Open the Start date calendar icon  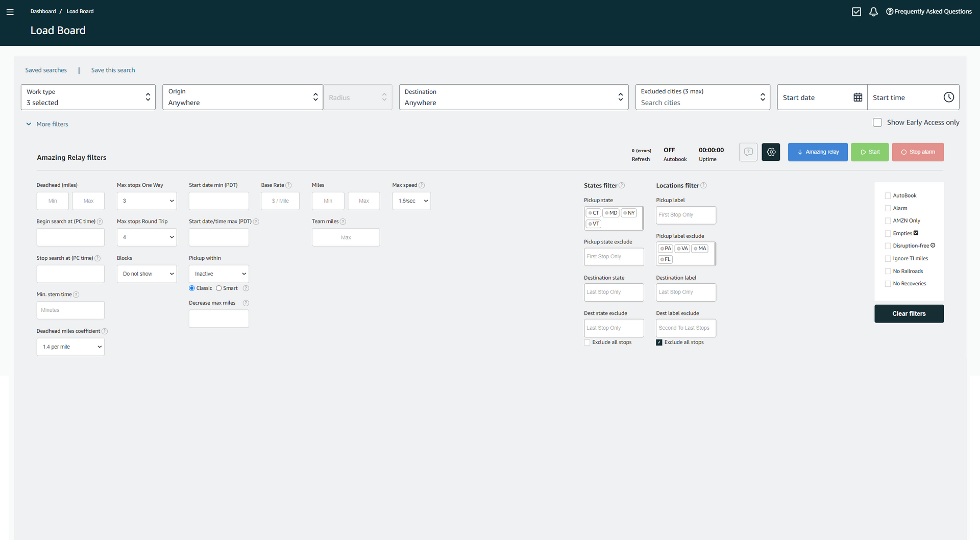coord(857,97)
